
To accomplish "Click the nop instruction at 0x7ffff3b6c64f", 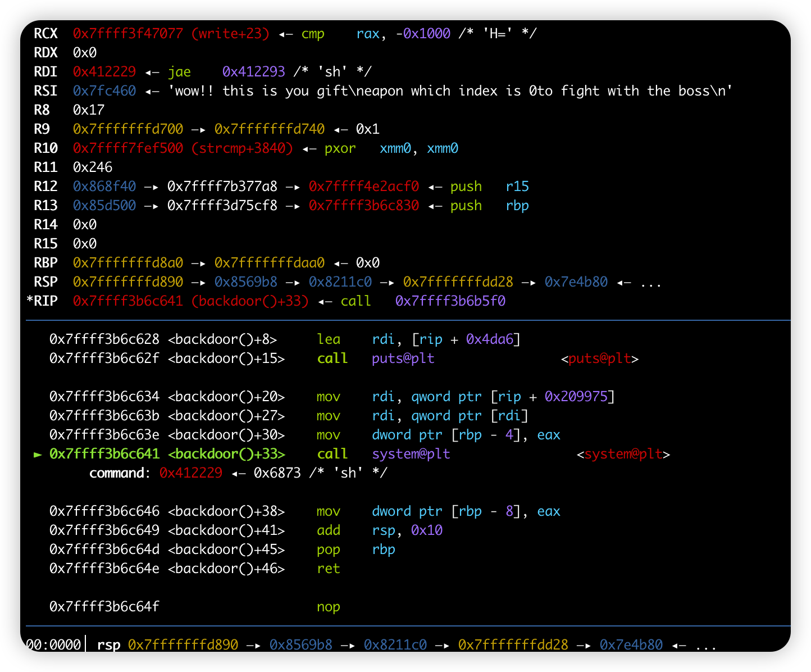I will (328, 607).
